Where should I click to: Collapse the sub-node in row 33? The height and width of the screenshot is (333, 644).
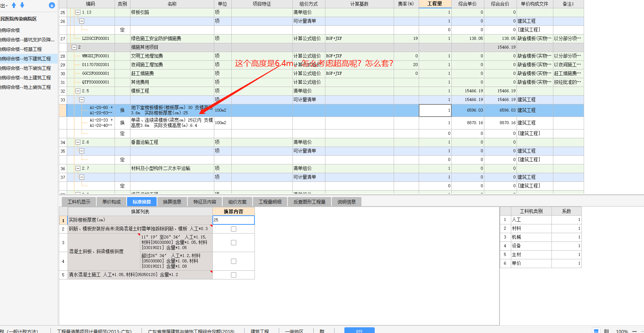[82, 100]
